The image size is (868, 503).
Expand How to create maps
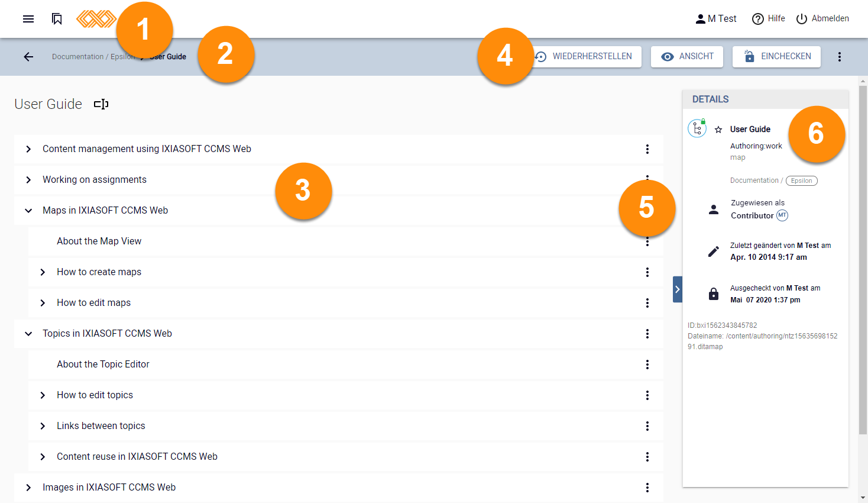click(43, 272)
